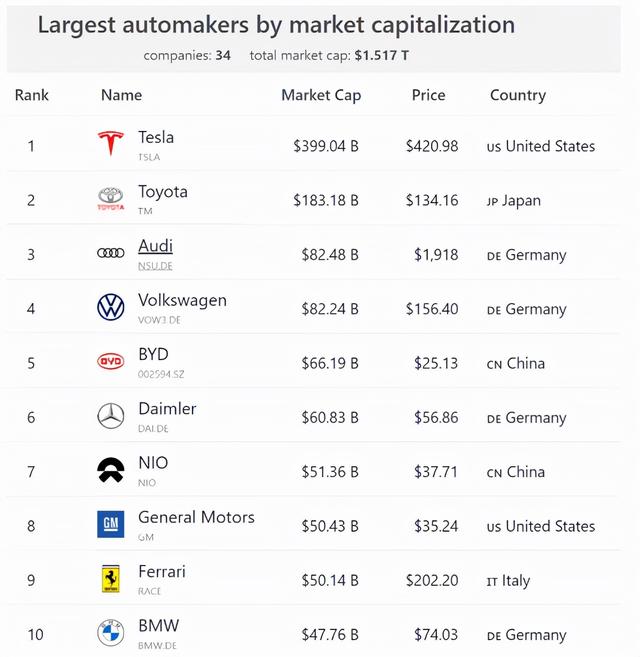The width and height of the screenshot is (640, 657).
Task: Sort table by Market Cap column
Action: click(x=321, y=96)
